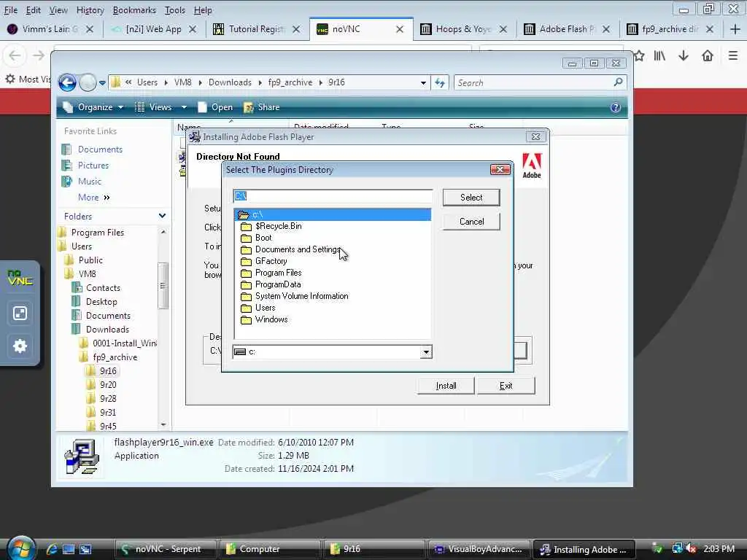The image size is (747, 560).
Task: Click the Exit button in the Flash installer
Action: click(506, 386)
